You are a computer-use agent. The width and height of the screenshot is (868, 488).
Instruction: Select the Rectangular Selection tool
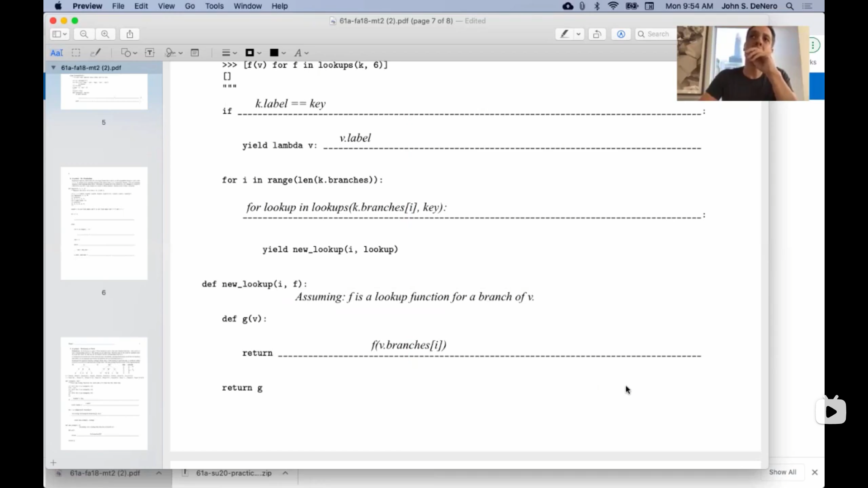coord(76,53)
